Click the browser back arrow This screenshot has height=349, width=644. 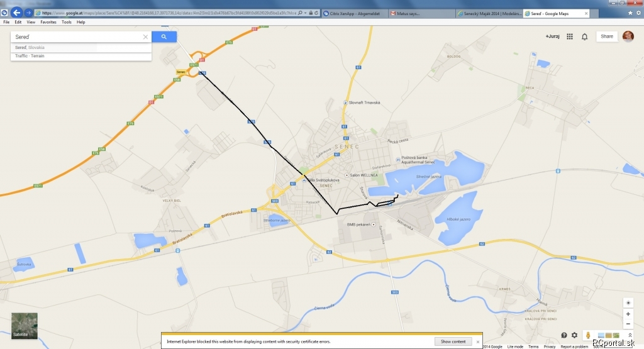pyautogui.click(x=16, y=13)
